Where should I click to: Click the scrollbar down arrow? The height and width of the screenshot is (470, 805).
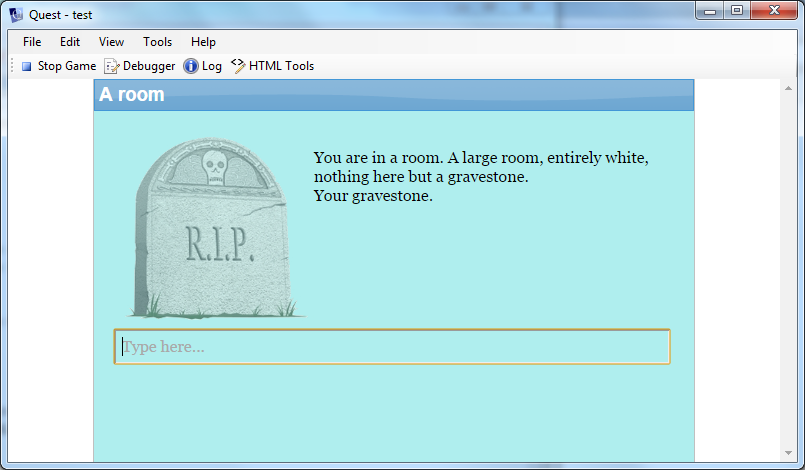(x=788, y=453)
